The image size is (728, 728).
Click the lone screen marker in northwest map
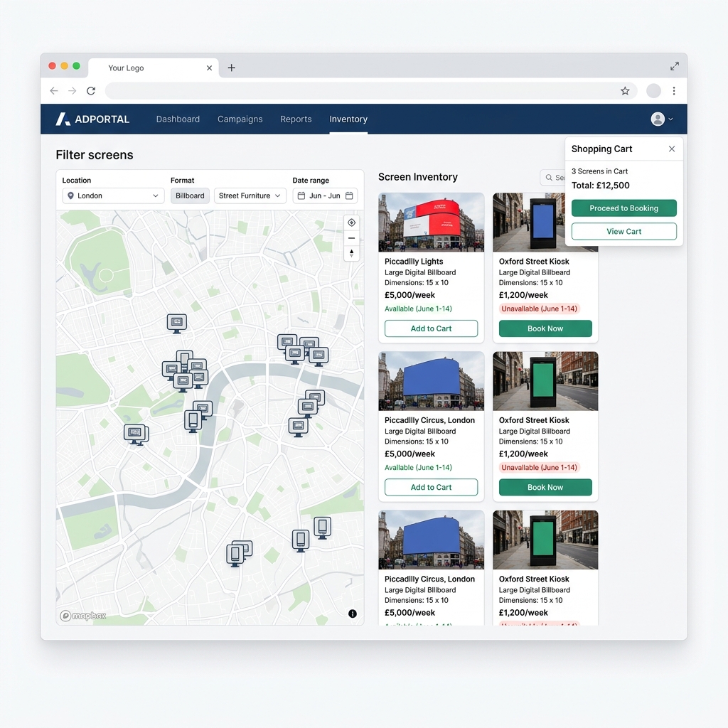pyautogui.click(x=176, y=323)
